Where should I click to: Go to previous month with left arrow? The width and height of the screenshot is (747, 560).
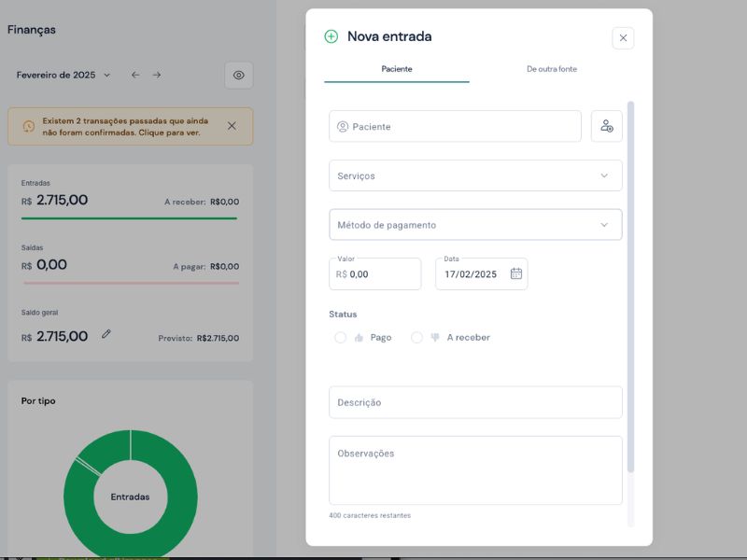[x=135, y=75]
